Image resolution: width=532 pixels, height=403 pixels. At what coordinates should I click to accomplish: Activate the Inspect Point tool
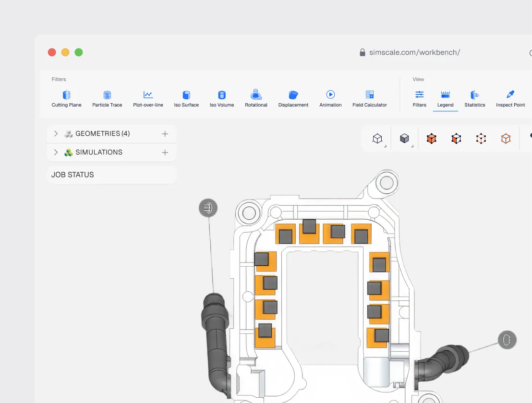tap(510, 99)
